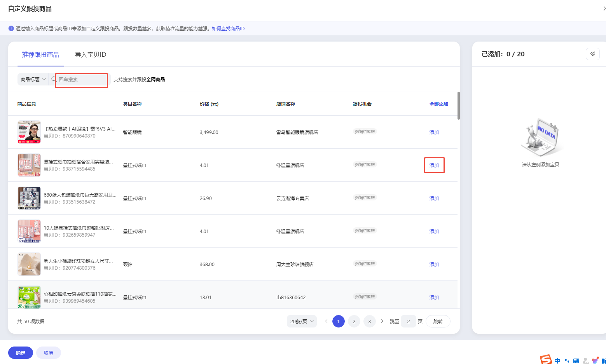Viewport: 606px width, 364px height.
Task: Click the blue info icon in notice bar
Action: click(11, 28)
